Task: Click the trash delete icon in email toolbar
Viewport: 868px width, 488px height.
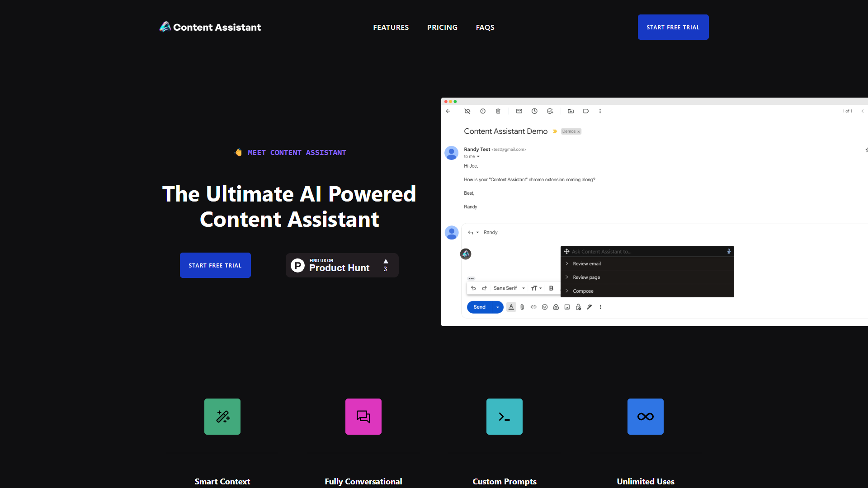Action: click(x=498, y=111)
